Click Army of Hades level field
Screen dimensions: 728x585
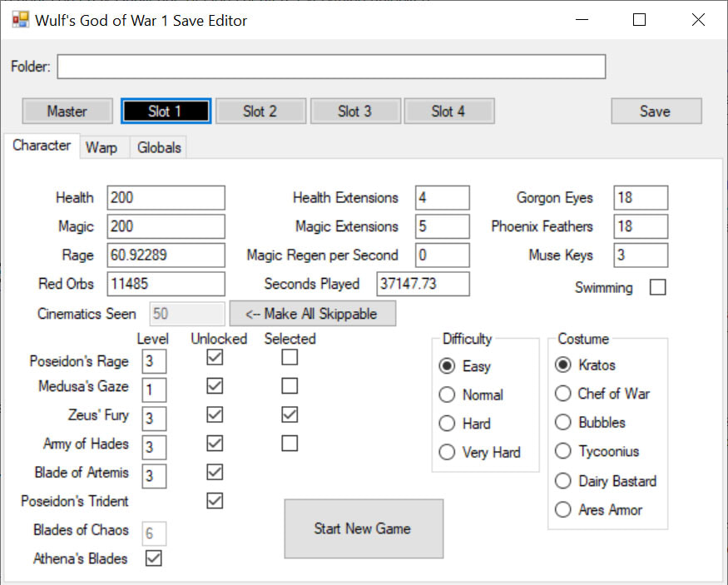pos(154,447)
